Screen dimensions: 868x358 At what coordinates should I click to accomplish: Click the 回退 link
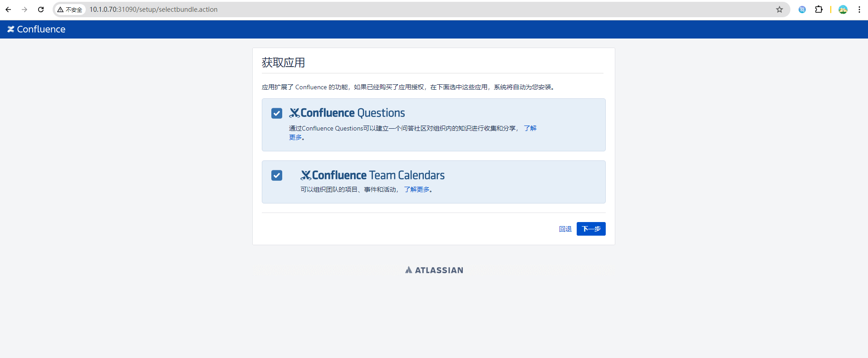point(565,229)
